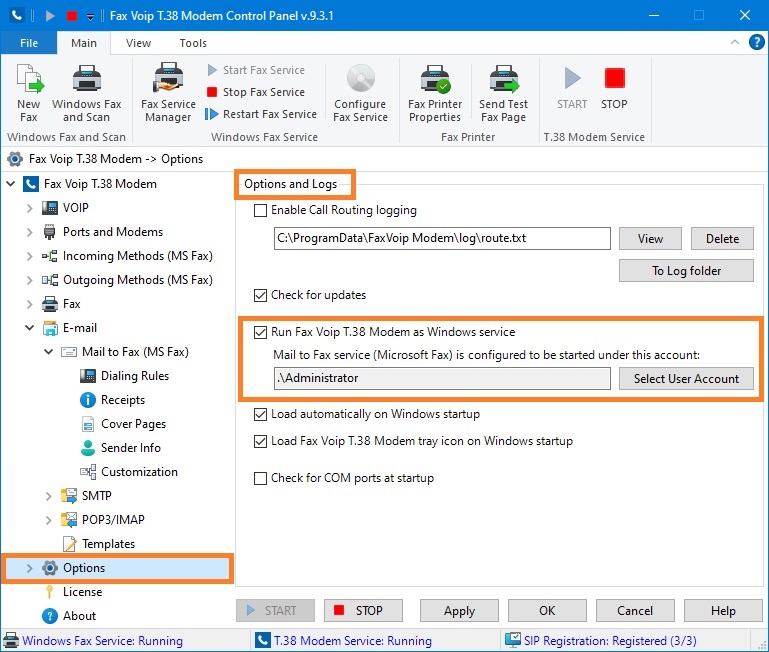The height and width of the screenshot is (652, 769).
Task: Collapse Mail to Fax (MS Fax) node
Action: [49, 352]
